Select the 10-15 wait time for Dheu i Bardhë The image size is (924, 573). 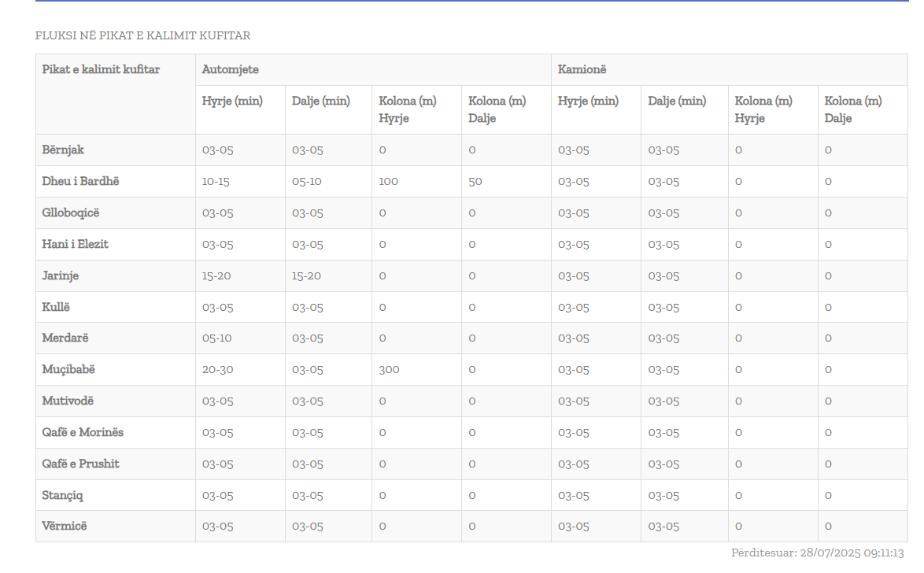click(x=216, y=181)
